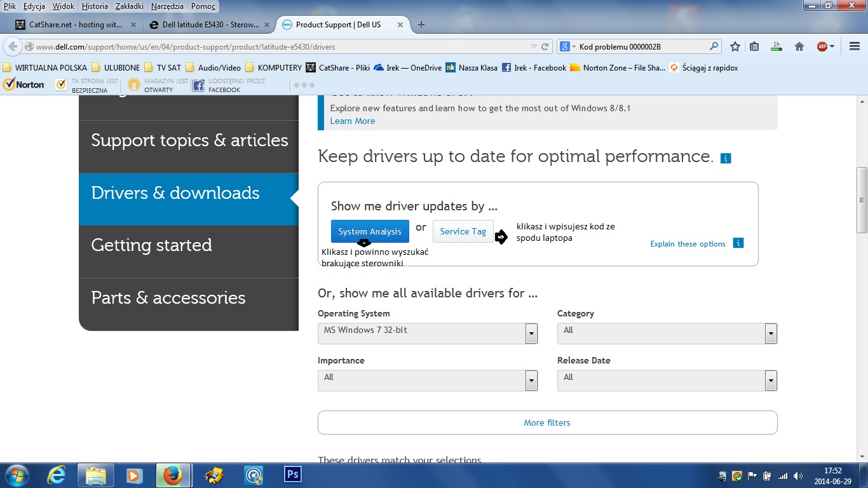This screenshot has width=868, height=488.
Task: Expand More filters
Action: pos(547,423)
